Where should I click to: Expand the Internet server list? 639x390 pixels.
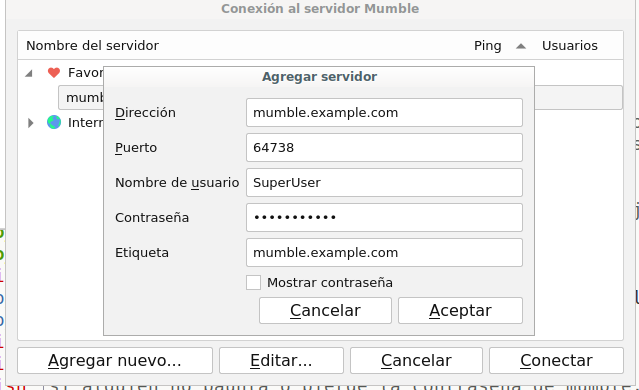(x=30, y=123)
